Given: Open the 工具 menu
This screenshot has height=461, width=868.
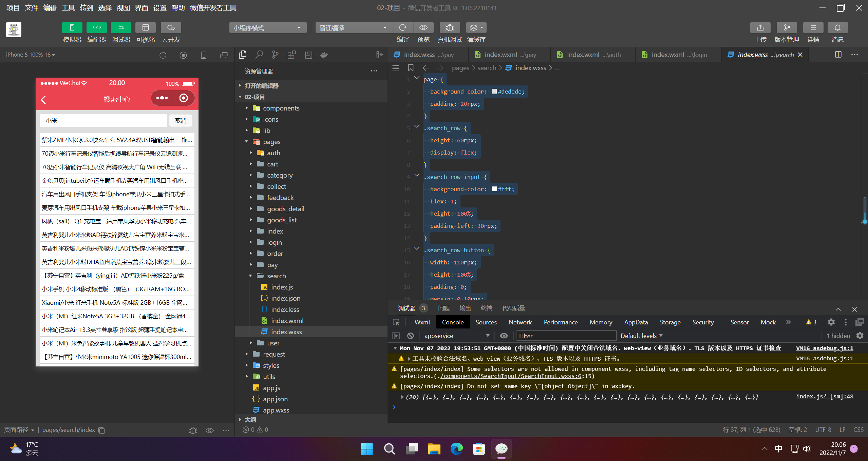Looking at the screenshot, I should 68,8.
